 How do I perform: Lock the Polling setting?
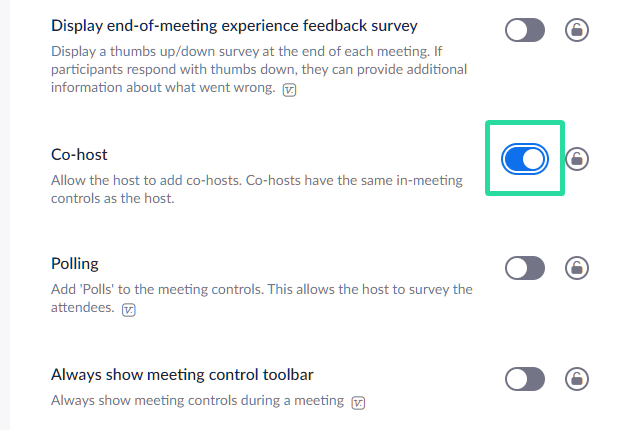[x=577, y=268]
